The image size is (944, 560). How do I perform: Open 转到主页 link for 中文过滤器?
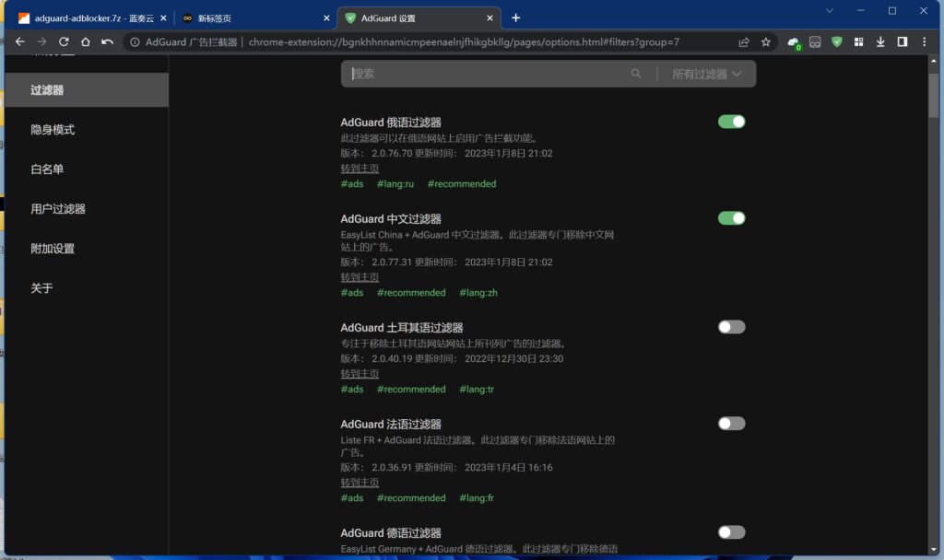click(360, 277)
